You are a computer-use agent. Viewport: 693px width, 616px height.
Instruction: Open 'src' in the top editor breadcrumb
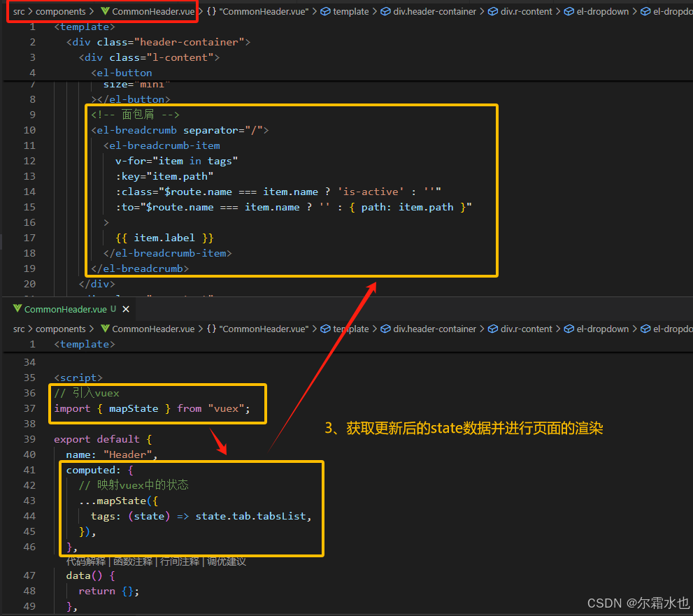pyautogui.click(x=19, y=11)
